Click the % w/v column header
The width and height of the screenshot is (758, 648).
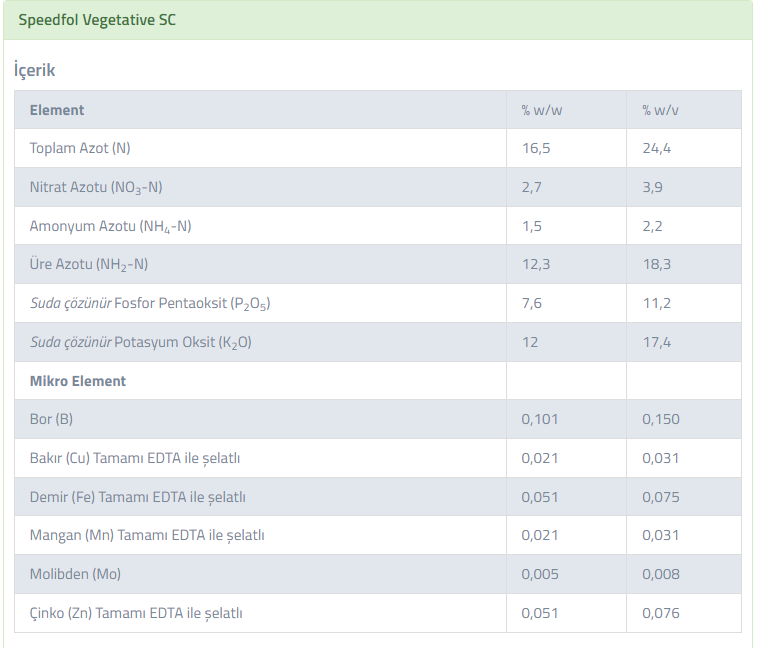pyautogui.click(x=660, y=110)
